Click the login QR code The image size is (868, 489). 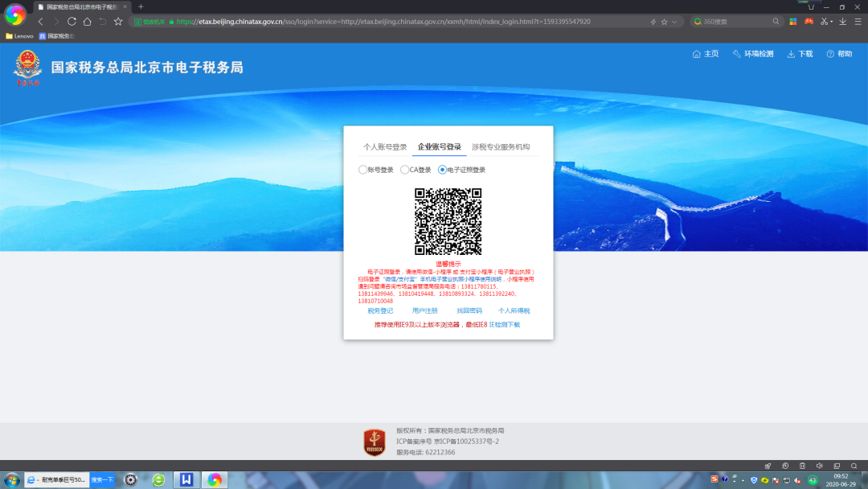pos(448,221)
